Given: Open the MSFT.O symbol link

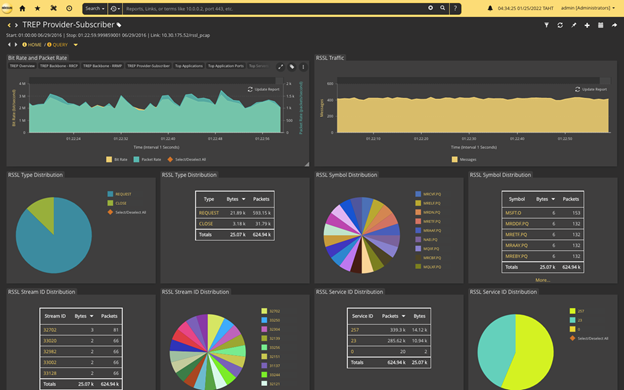Looking at the screenshot, I should 513,213.
